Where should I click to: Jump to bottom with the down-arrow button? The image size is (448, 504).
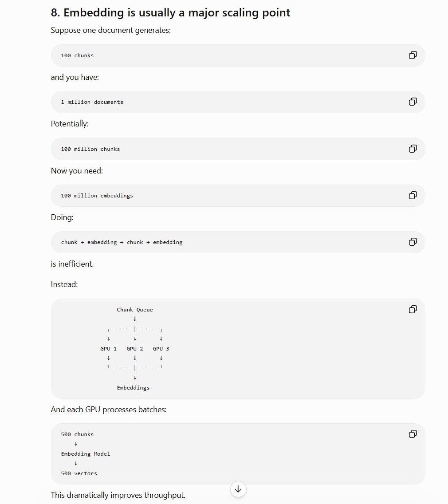click(238, 489)
